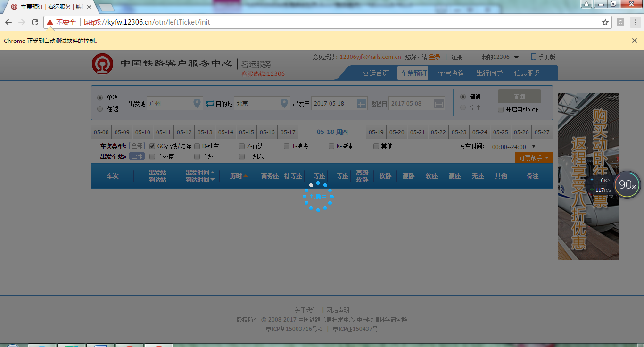Click the 商务座 column header
This screenshot has width=644, height=347.
[270, 176]
